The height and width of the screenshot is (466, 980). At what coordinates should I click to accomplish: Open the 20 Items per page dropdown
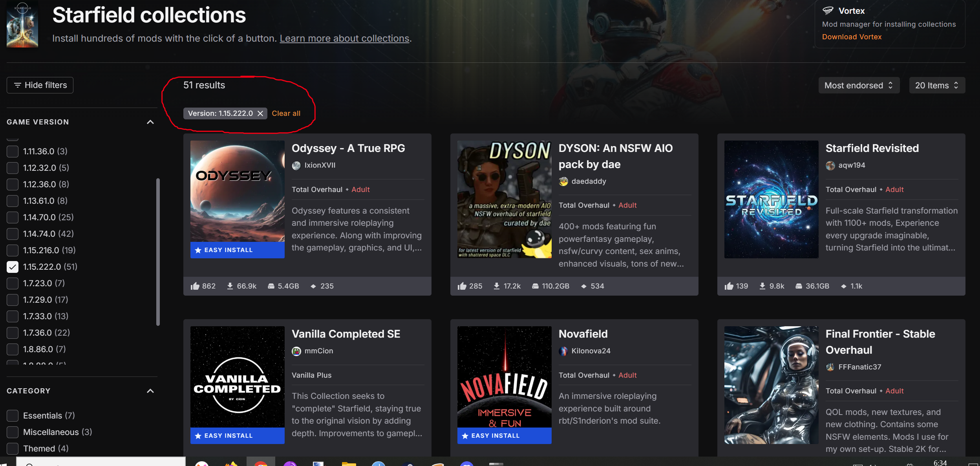(x=936, y=85)
